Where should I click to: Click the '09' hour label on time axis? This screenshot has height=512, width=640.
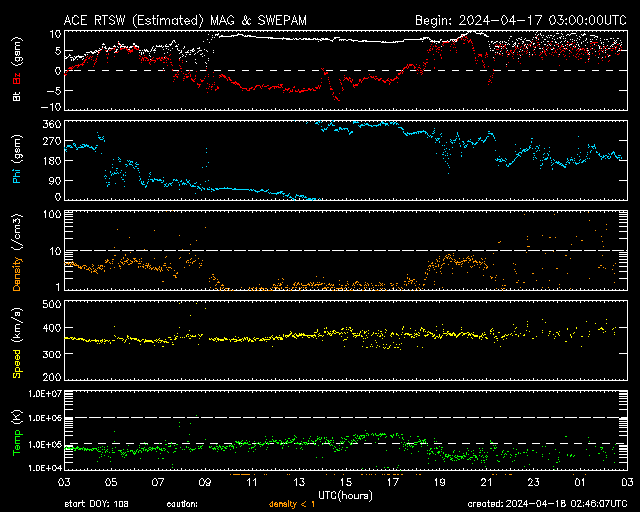(x=205, y=482)
